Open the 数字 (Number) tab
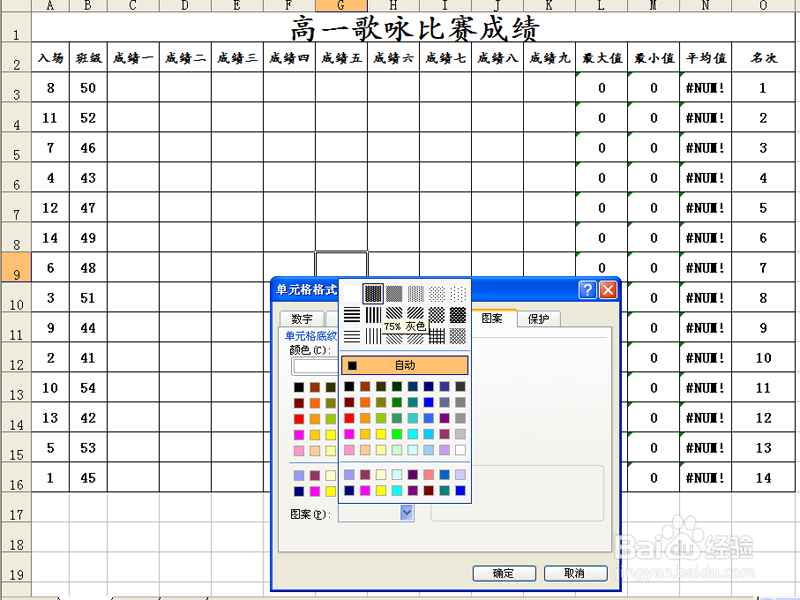800x600 pixels. point(303,319)
